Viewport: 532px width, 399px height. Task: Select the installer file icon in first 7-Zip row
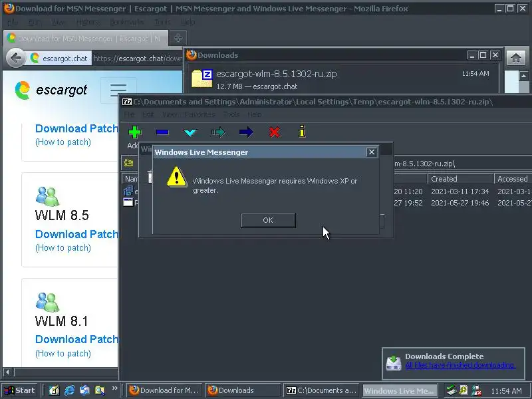(x=128, y=191)
